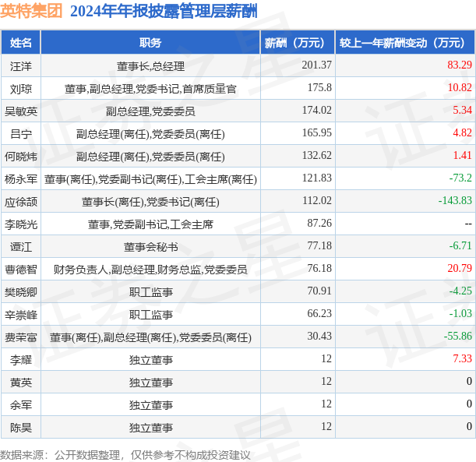Click the name cell 辛崇峰
476x462 pixels.
click(20, 315)
